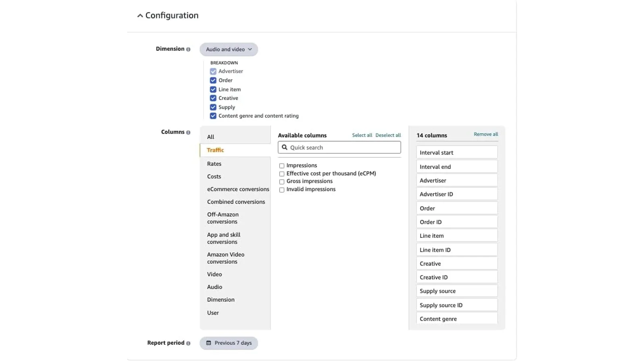Click the Advertiser selected column item
The width and height of the screenshot is (644, 362).
click(457, 180)
